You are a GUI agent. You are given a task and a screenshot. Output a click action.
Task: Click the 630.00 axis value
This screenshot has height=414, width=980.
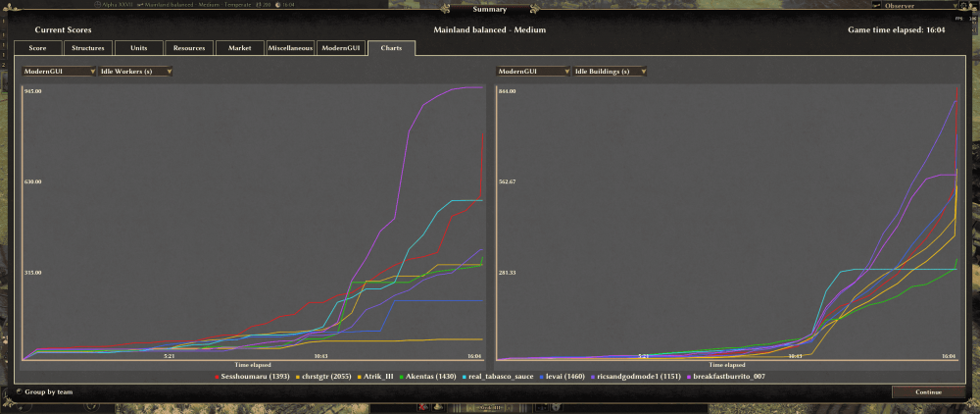pos(32,182)
